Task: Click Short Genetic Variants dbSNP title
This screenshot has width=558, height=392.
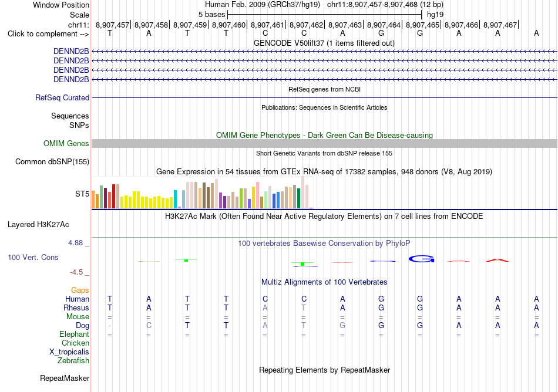Action: (x=324, y=153)
